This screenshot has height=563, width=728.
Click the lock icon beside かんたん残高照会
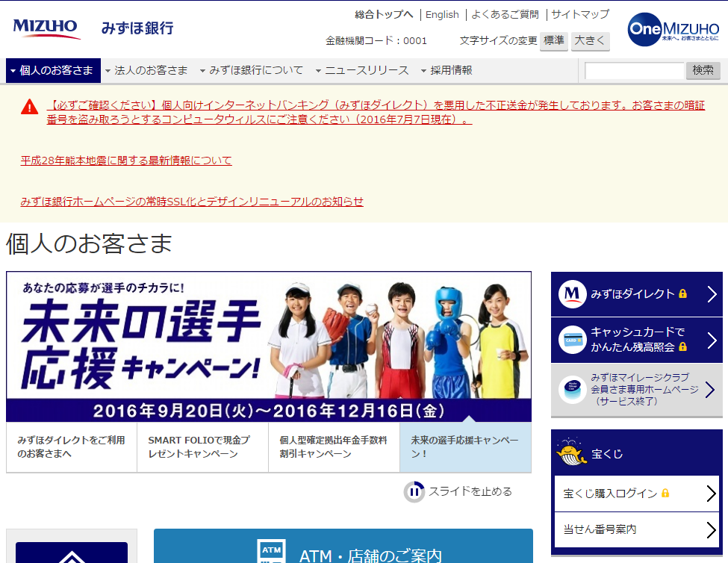click(x=682, y=346)
